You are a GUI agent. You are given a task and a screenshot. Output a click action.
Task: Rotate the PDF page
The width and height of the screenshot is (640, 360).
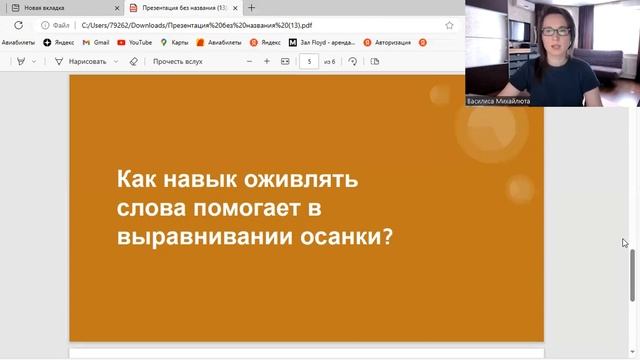pos(353,61)
